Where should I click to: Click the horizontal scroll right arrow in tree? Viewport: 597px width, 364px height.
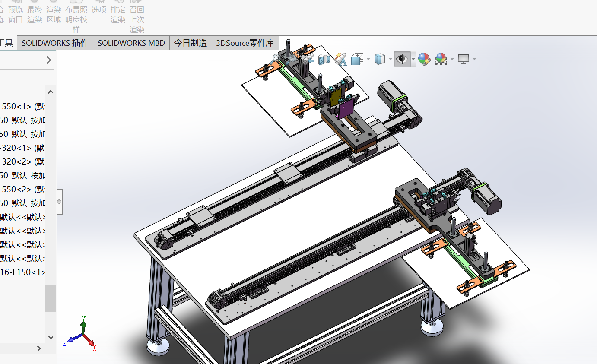tap(39, 348)
